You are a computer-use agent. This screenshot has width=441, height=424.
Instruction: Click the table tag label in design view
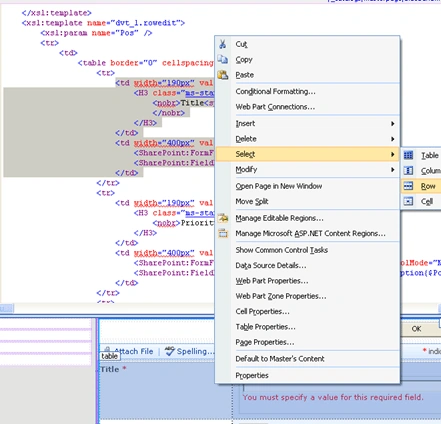coord(109,356)
